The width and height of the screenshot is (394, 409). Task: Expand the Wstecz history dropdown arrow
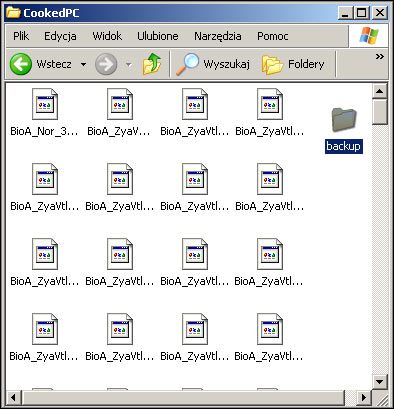tap(83, 64)
